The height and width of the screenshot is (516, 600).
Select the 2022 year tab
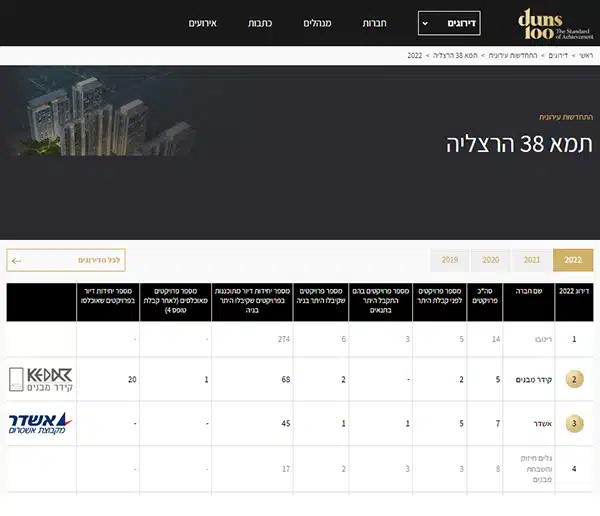573,260
